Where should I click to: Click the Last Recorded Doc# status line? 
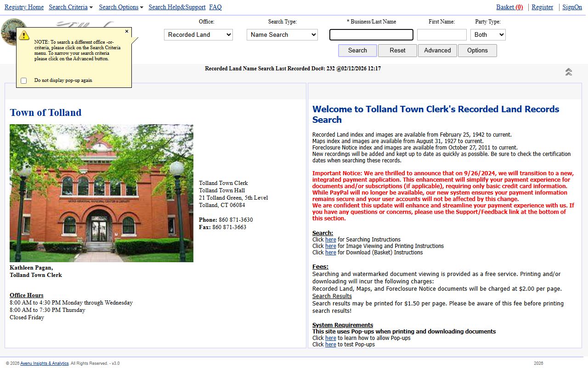pyautogui.click(x=293, y=69)
